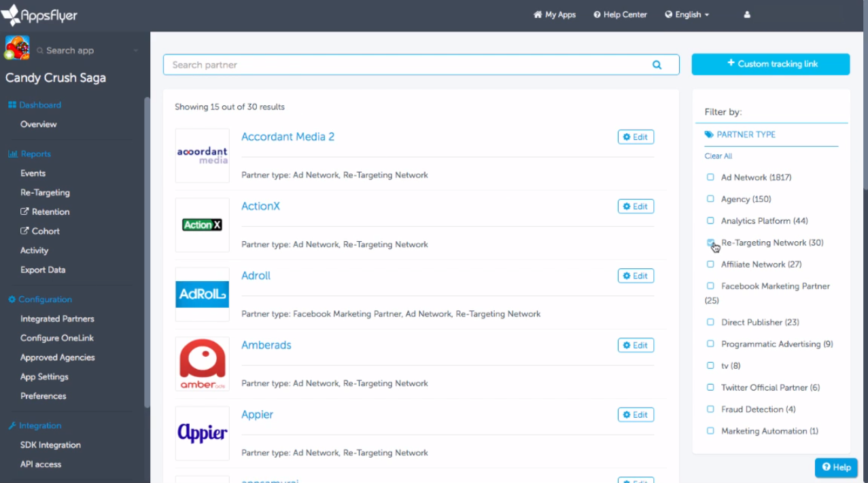868x483 pixels.
Task: Click the Appier partner logo
Action: [202, 433]
